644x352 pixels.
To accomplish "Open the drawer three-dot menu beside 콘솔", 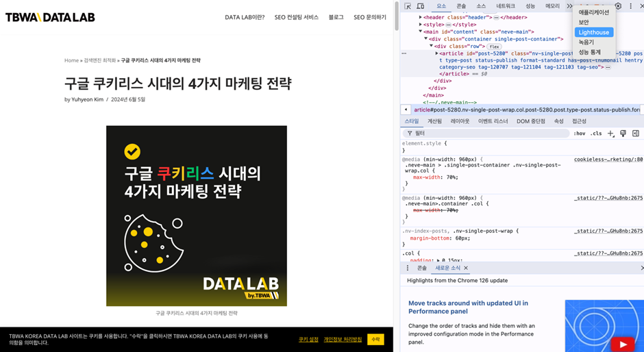I will (x=408, y=268).
